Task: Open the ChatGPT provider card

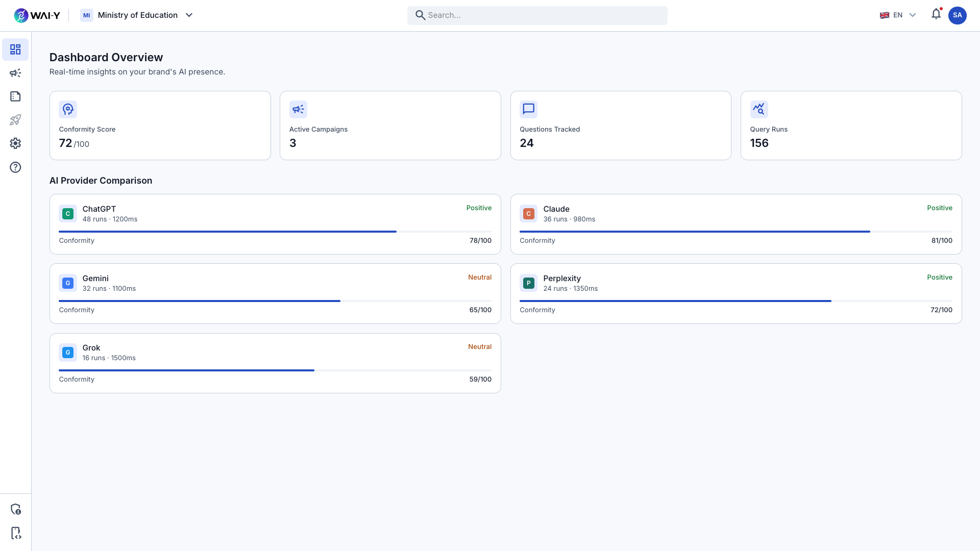Action: click(275, 224)
